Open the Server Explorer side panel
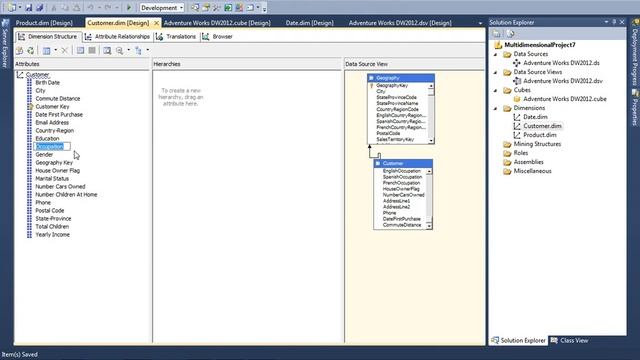The width and height of the screenshot is (640, 360). pos(5,44)
